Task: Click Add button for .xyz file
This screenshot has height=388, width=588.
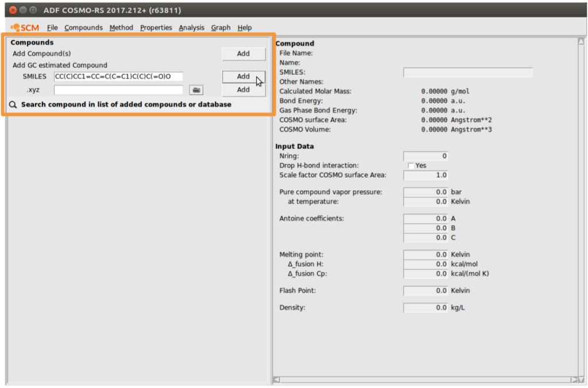Action: pyautogui.click(x=243, y=90)
